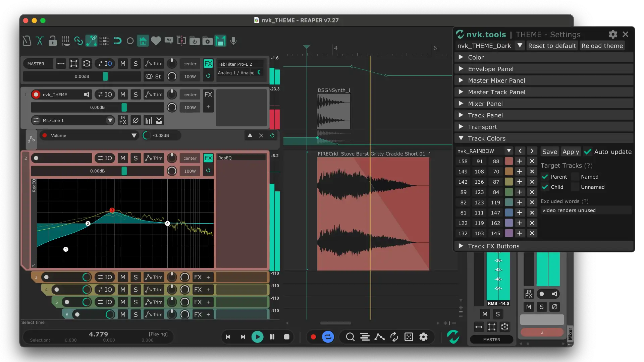Expand the Track FX Buttons section
This screenshot has height=362, width=644.
[461, 246]
